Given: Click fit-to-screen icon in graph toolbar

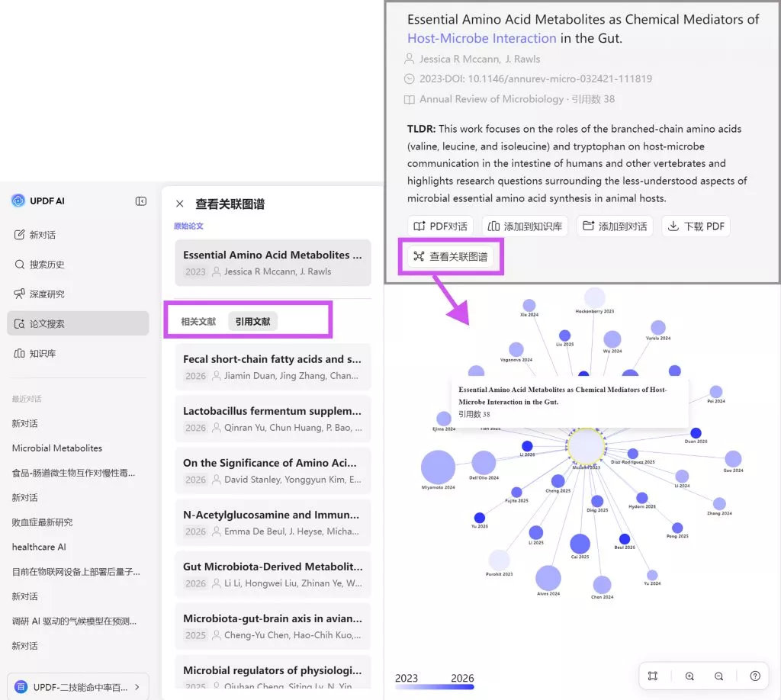Looking at the screenshot, I should (653, 676).
